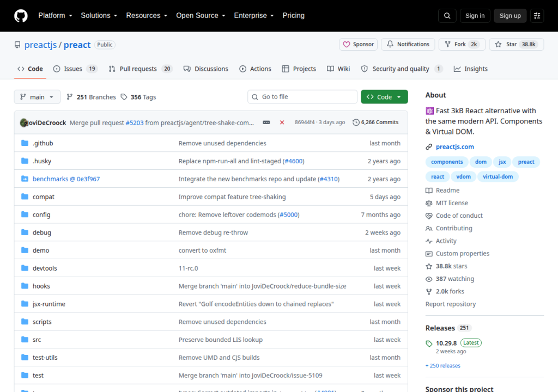Click the release tag icon by 10.29.8
Image resolution: width=558 pixels, height=392 pixels.
429,343
